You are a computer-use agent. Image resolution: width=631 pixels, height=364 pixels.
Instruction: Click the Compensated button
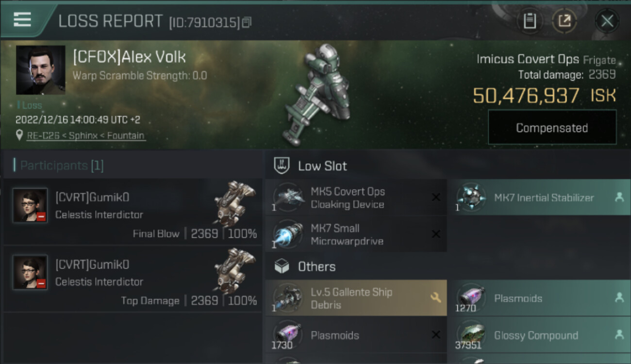tap(552, 128)
